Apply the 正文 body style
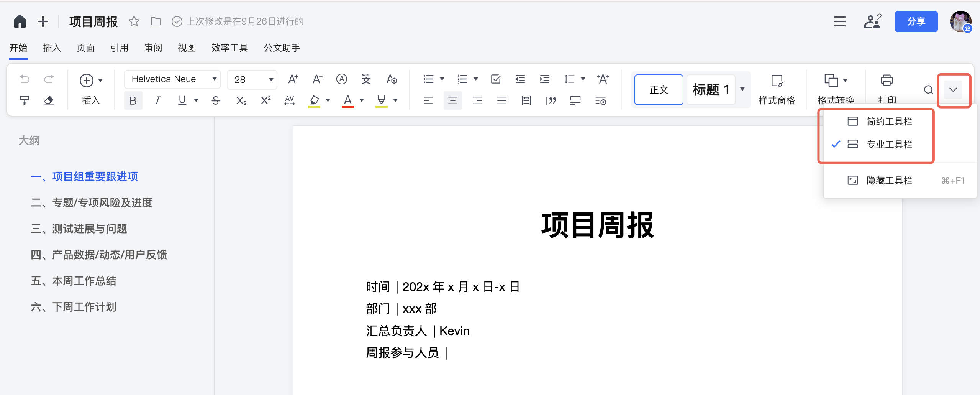Viewport: 980px width, 395px height. [659, 90]
